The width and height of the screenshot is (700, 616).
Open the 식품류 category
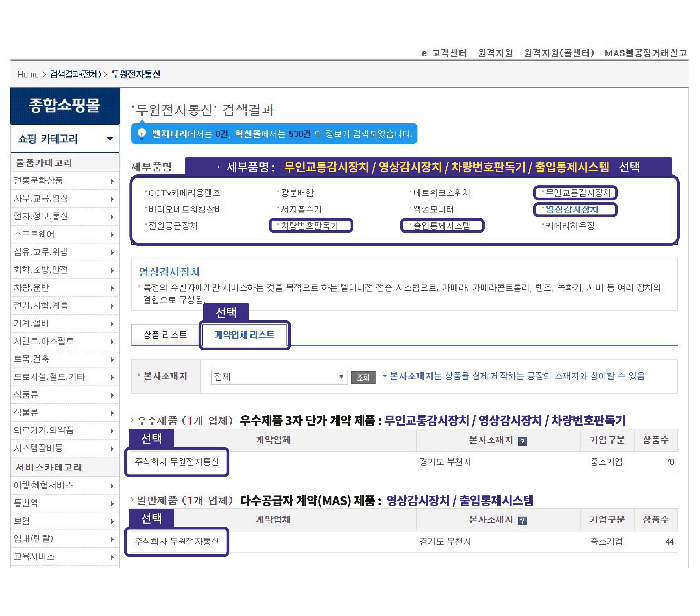point(65,394)
